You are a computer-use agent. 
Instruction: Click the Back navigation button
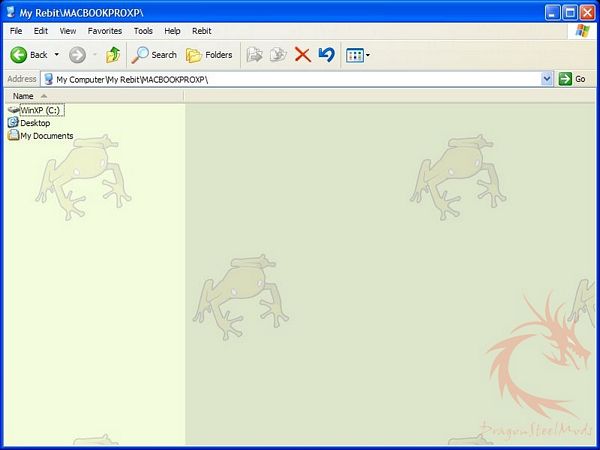click(x=28, y=55)
